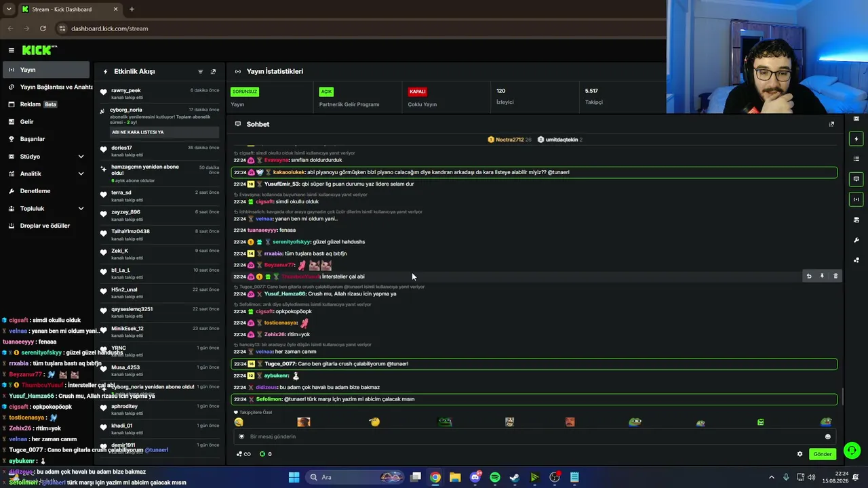Screen dimensions: 868x488
Task: Click username kakaoolukek in chat
Action: coord(289,172)
